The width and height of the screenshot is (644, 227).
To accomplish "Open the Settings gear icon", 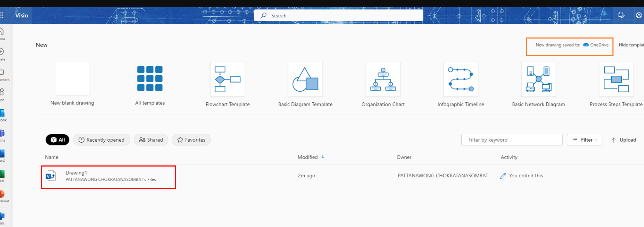I will coord(639,15).
